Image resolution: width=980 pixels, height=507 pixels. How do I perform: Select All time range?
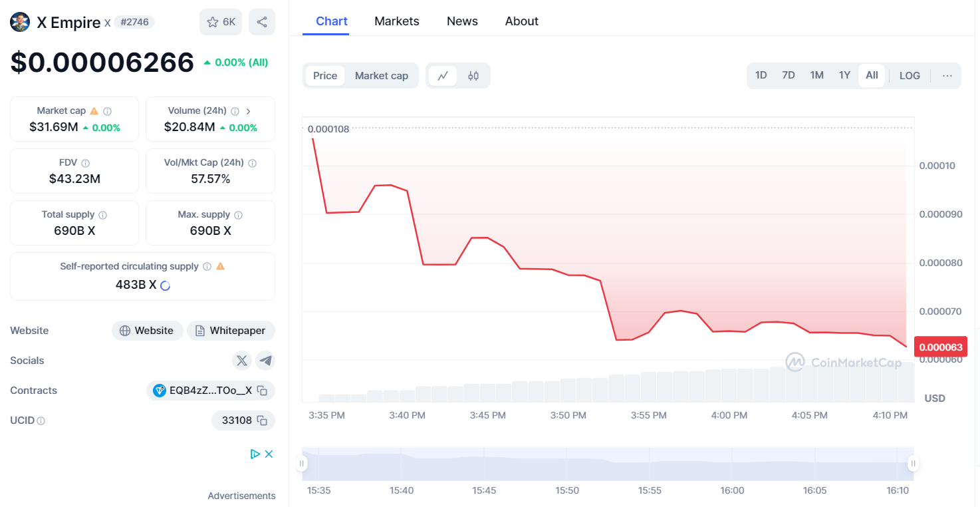(x=872, y=76)
